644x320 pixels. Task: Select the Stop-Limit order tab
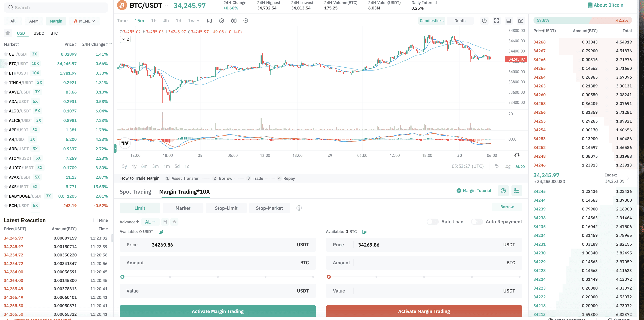pos(226,208)
